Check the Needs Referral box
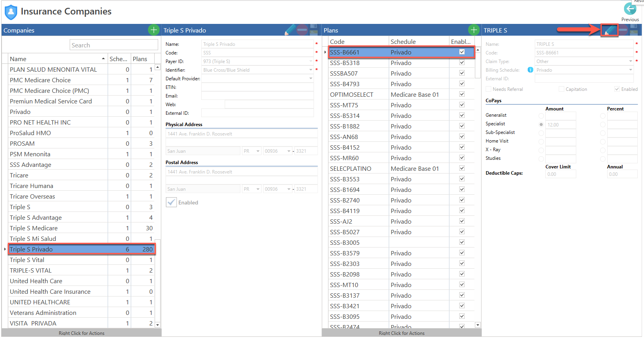644x338 pixels. [488, 89]
